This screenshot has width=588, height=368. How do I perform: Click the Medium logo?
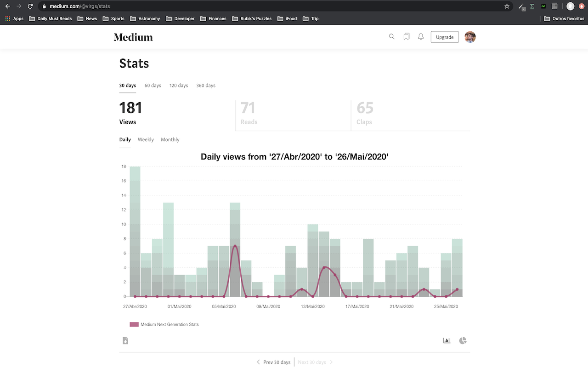133,37
